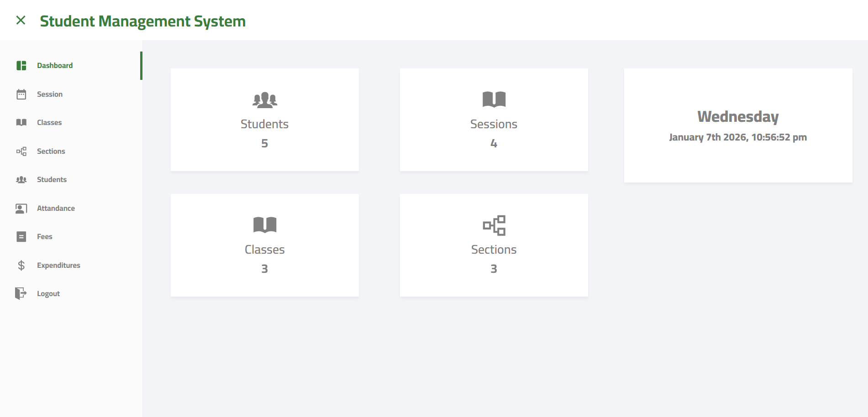Select the Sections hierarchy icon

pyautogui.click(x=21, y=151)
